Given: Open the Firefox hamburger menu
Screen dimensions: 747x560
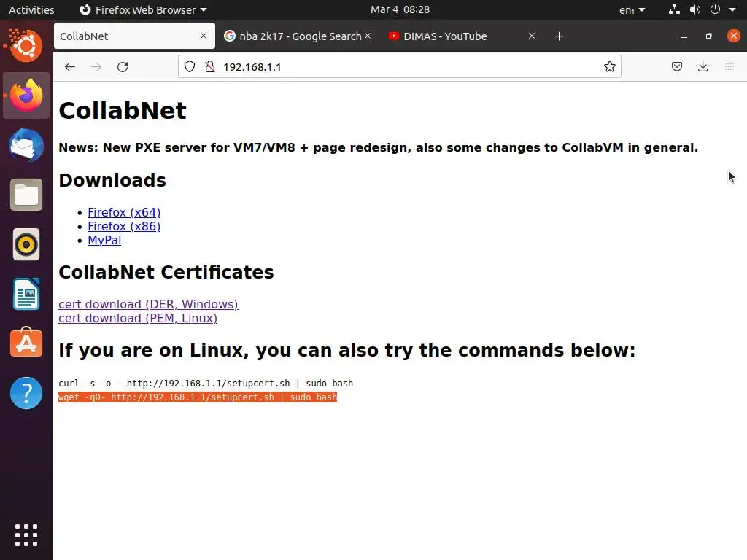Looking at the screenshot, I should 729,66.
